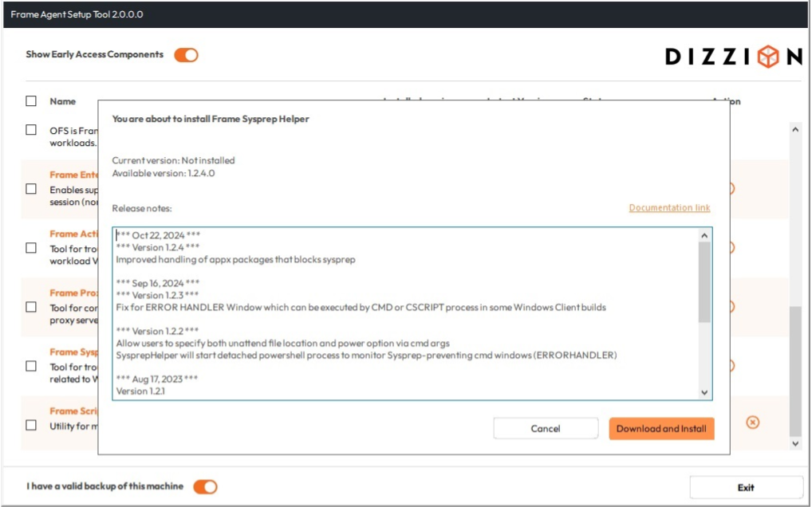Screen dimensions: 812x507
Task: Click the release notes scrollbar thumb
Action: pyautogui.click(x=704, y=281)
